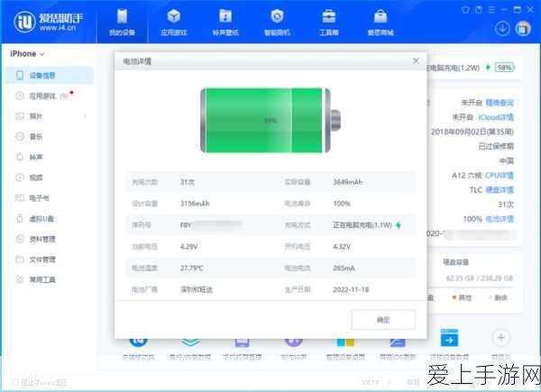The image size is (541, 392).
Task: Open the CPU详情 link
Action: click(x=500, y=175)
